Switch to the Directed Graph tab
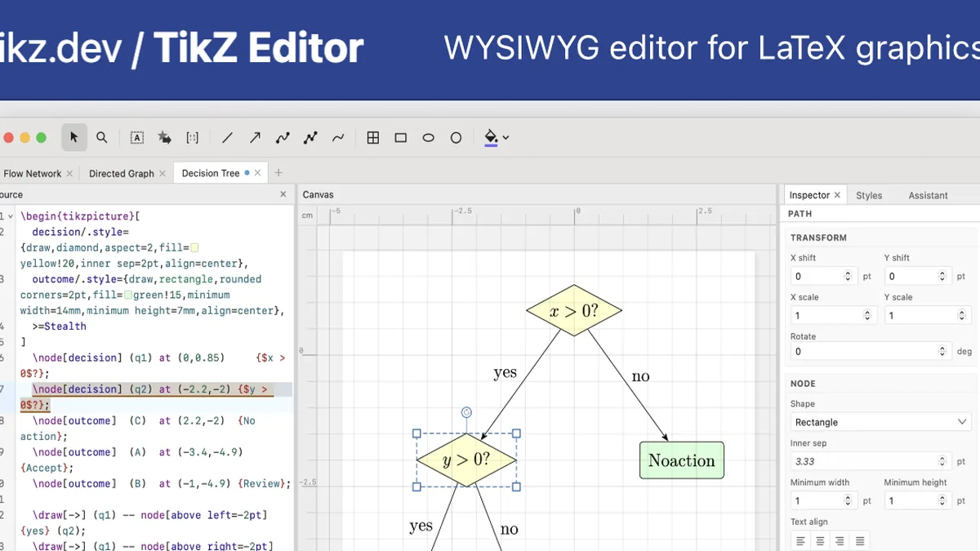This screenshot has height=551, width=980. [x=122, y=173]
